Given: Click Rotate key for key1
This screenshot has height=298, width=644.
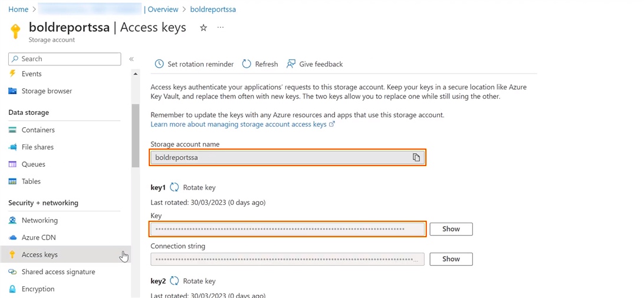Looking at the screenshot, I should coord(199,187).
